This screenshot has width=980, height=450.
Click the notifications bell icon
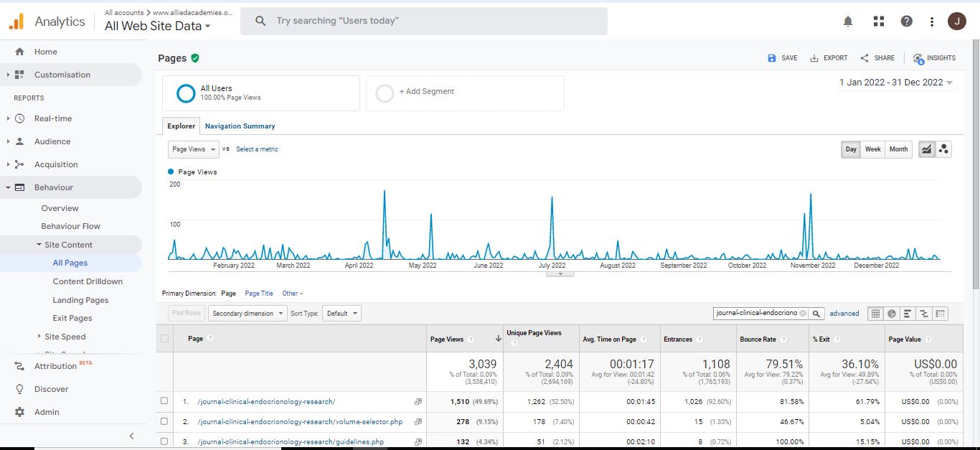click(848, 22)
